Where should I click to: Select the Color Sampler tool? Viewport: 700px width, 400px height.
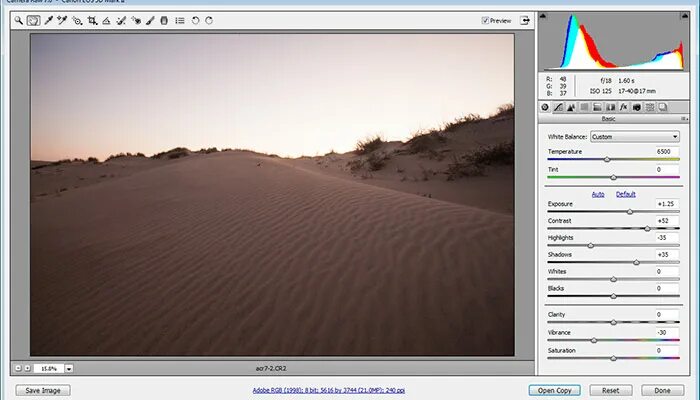pyautogui.click(x=62, y=21)
